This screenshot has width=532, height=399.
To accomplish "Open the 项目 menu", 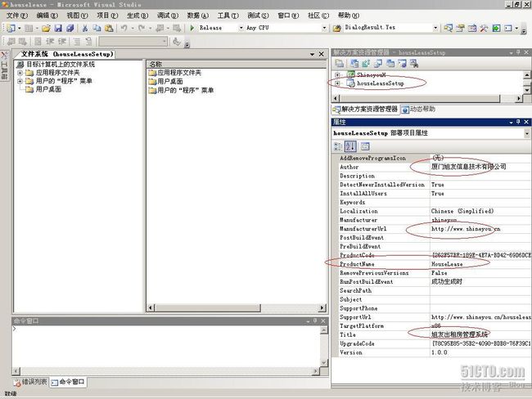I will (107, 16).
